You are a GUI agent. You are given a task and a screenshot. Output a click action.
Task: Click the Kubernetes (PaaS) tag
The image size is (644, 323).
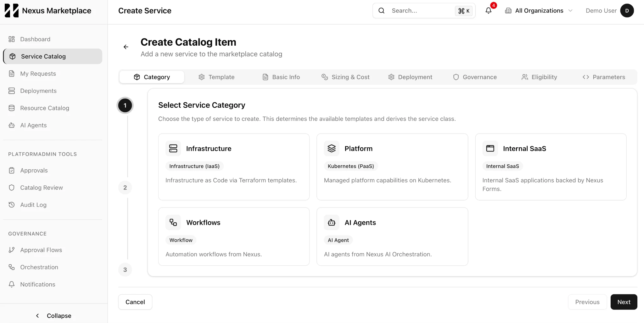click(351, 166)
